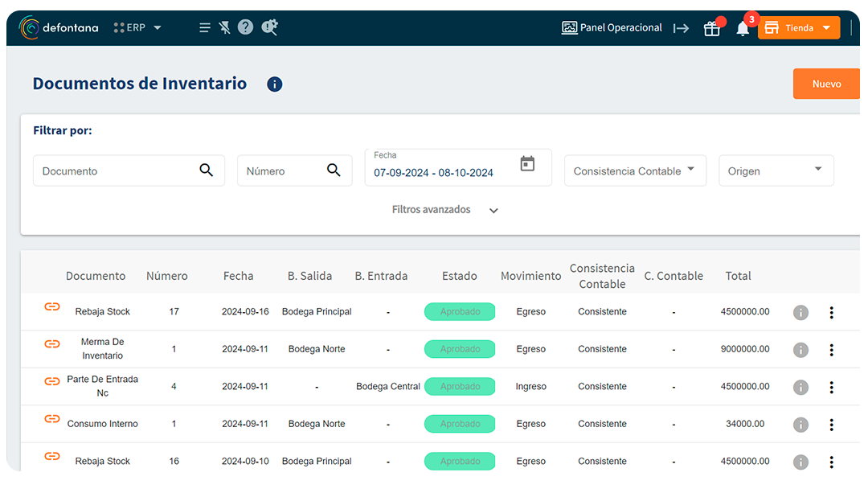The image size is (868, 493).
Task: Click the Nuevo button
Action: (x=826, y=84)
